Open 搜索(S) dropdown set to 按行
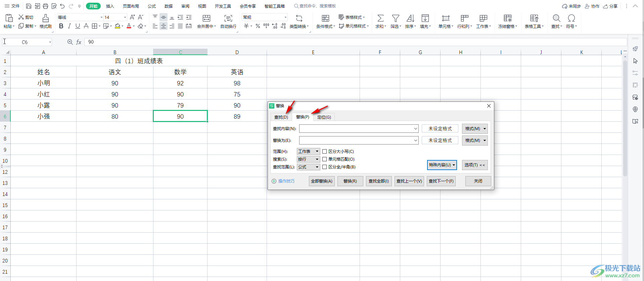The width and height of the screenshot is (644, 281). point(308,159)
